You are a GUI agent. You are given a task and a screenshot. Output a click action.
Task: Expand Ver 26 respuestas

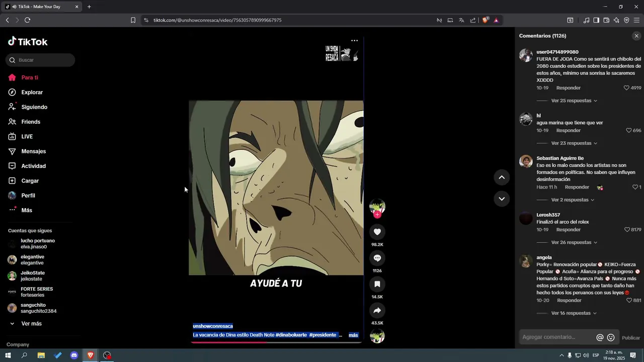pyautogui.click(x=574, y=243)
